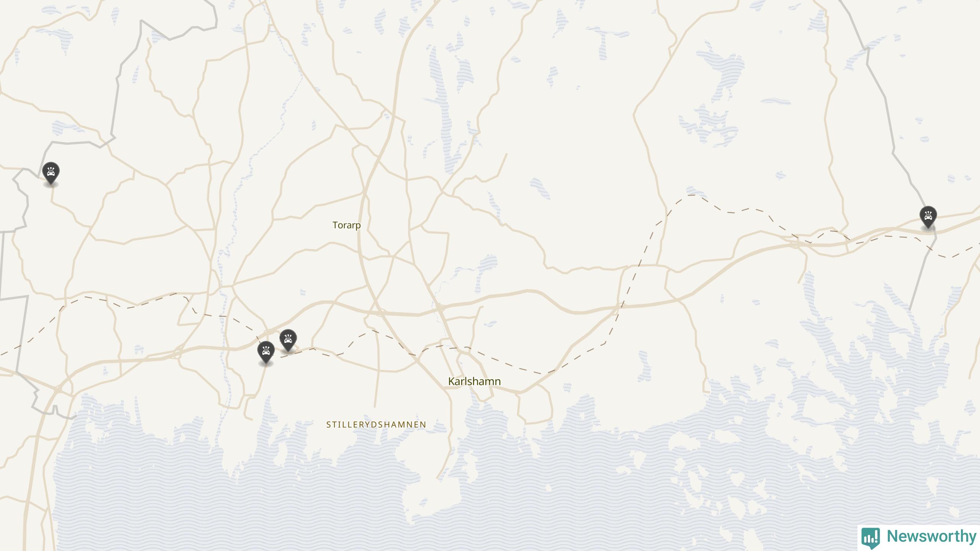This screenshot has height=551, width=980.
Task: Click the Torarp place label
Action: point(346,225)
